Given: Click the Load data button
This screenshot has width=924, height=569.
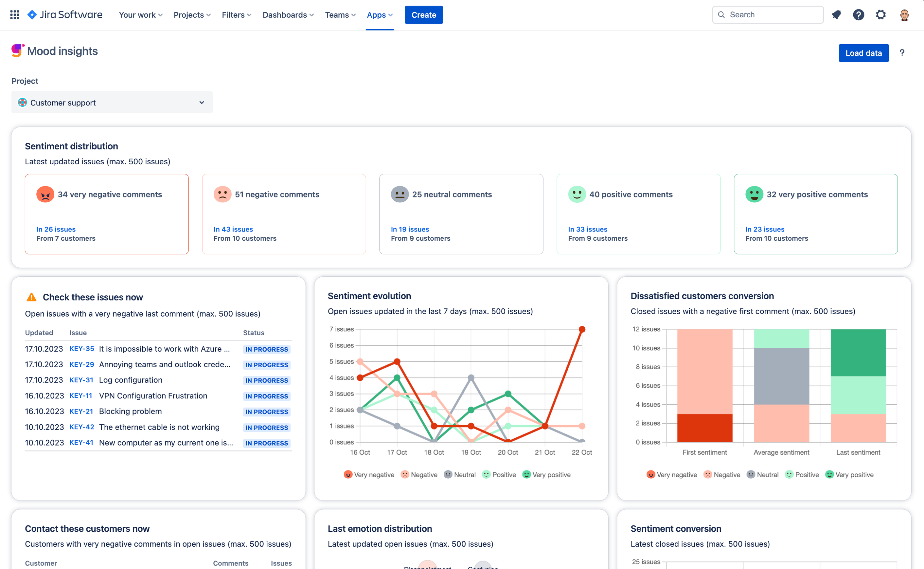Looking at the screenshot, I should tap(863, 53).
